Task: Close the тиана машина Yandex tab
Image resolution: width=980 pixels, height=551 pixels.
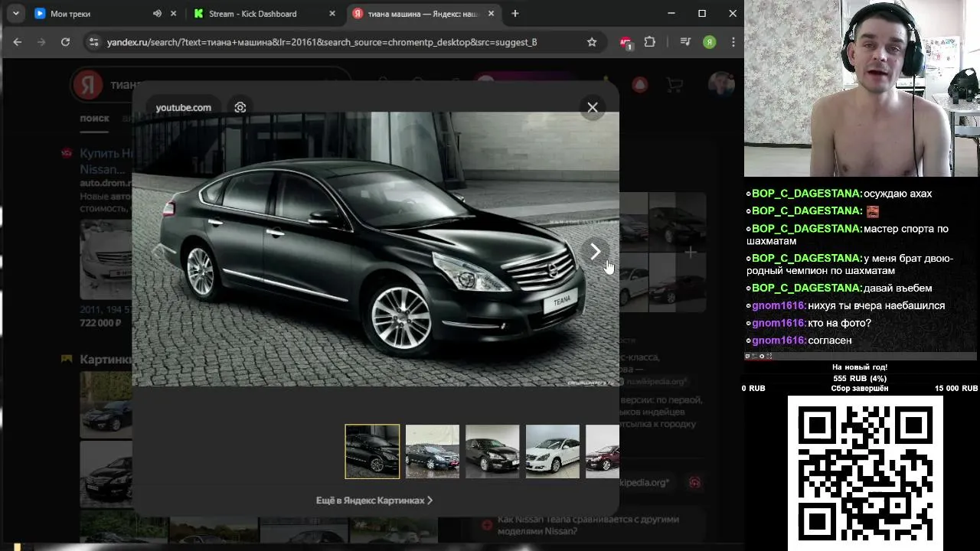Action: tap(491, 14)
